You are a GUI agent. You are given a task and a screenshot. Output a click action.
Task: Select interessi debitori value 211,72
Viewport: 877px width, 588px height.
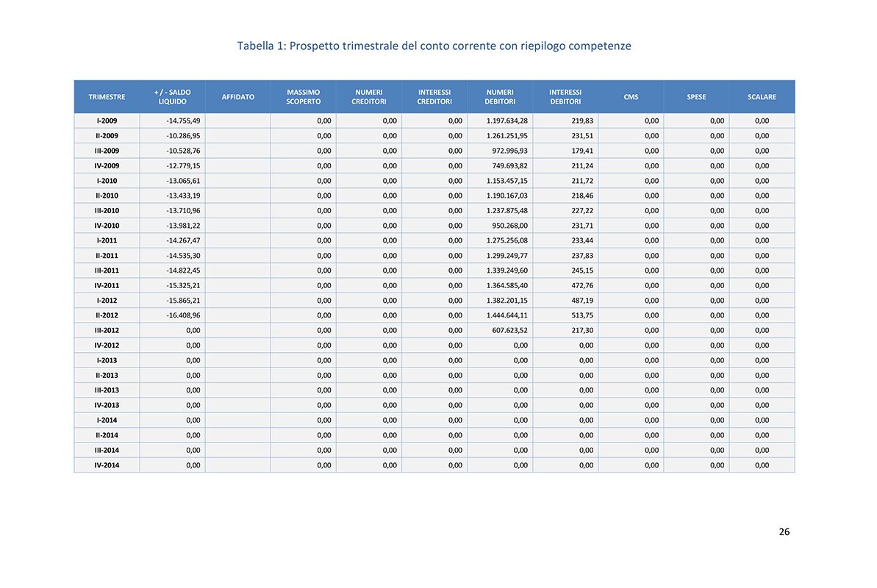[582, 181]
